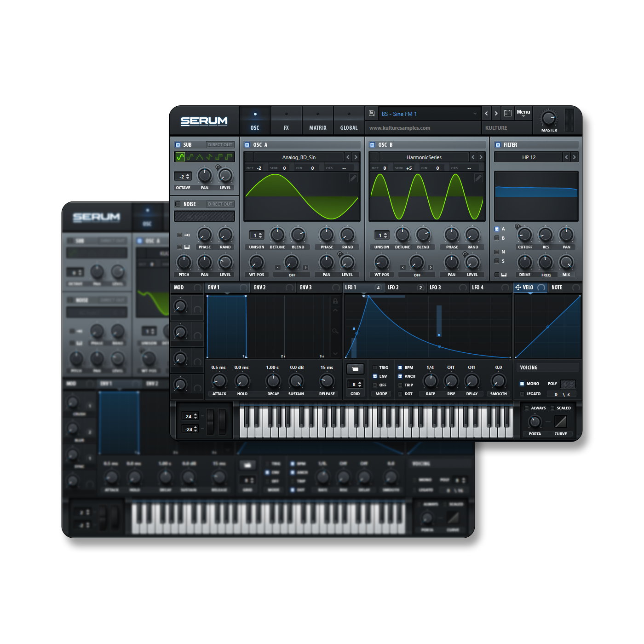Viewport: 644px width, 644px height.
Task: Click the OSC B waveform edit pencil
Action: tap(478, 178)
